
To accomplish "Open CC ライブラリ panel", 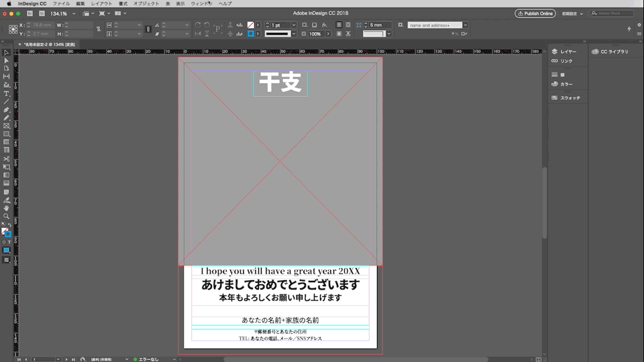I will pos(610,52).
